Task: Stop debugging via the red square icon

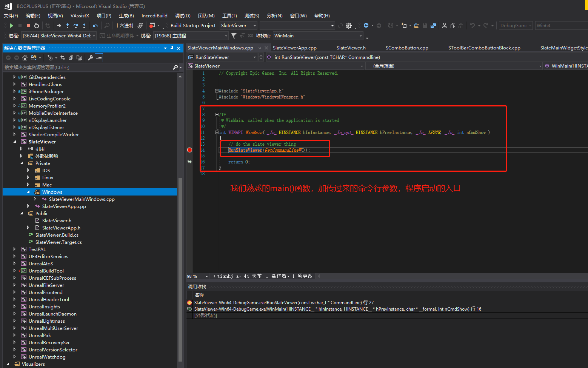Action: (28, 25)
